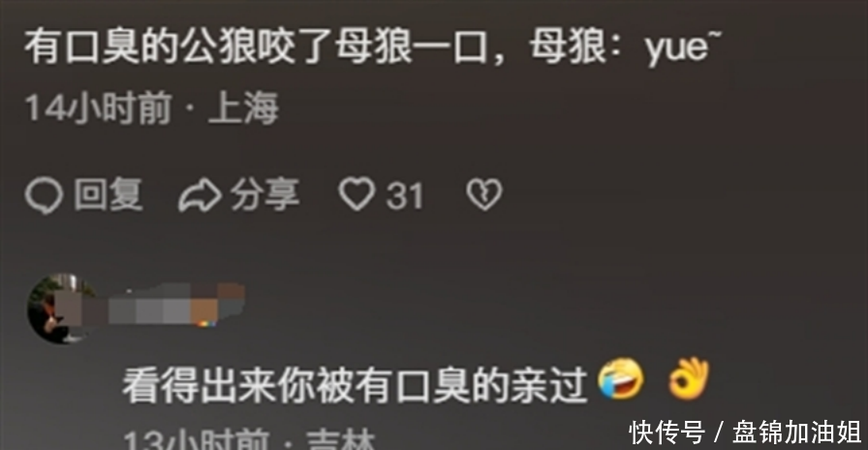The image size is (868, 450).
Task: Like the comment with heart icon
Action: (357, 195)
